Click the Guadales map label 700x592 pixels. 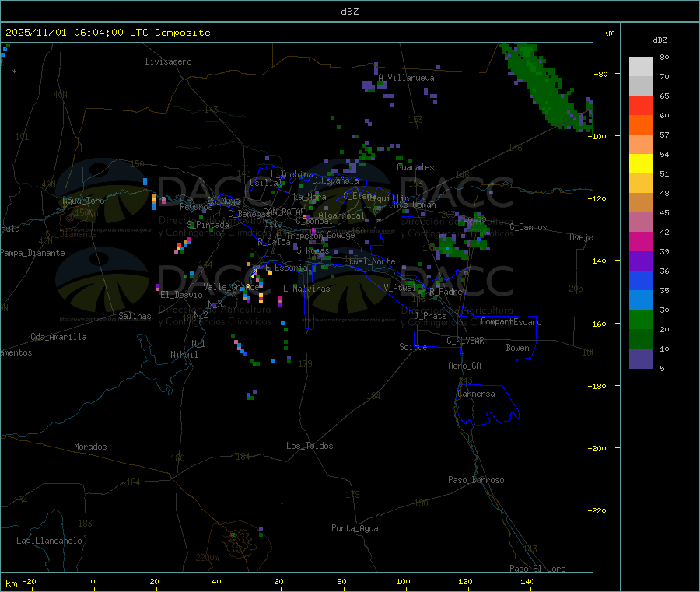[415, 167]
